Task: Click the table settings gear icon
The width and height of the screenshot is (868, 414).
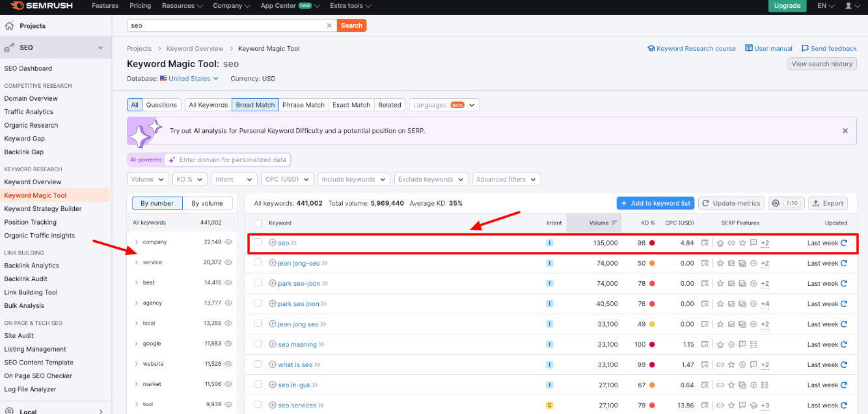Action: 776,203
